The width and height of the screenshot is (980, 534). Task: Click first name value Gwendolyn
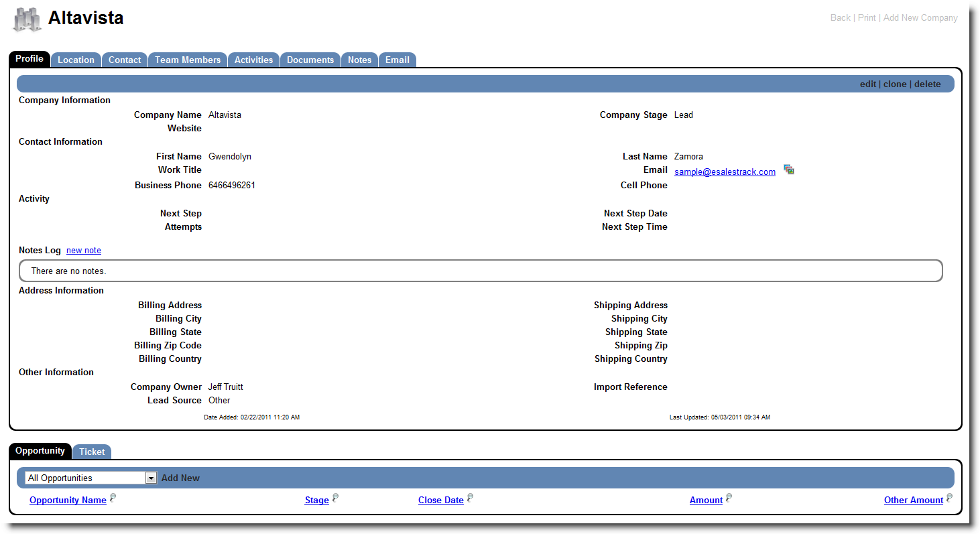pos(230,156)
